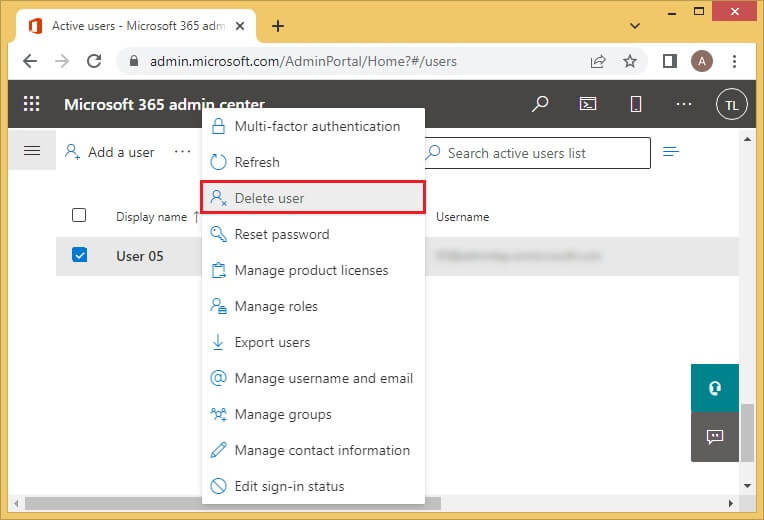The width and height of the screenshot is (764, 520).
Task: Click the horizontal scrollbar left arrow
Action: [16, 503]
